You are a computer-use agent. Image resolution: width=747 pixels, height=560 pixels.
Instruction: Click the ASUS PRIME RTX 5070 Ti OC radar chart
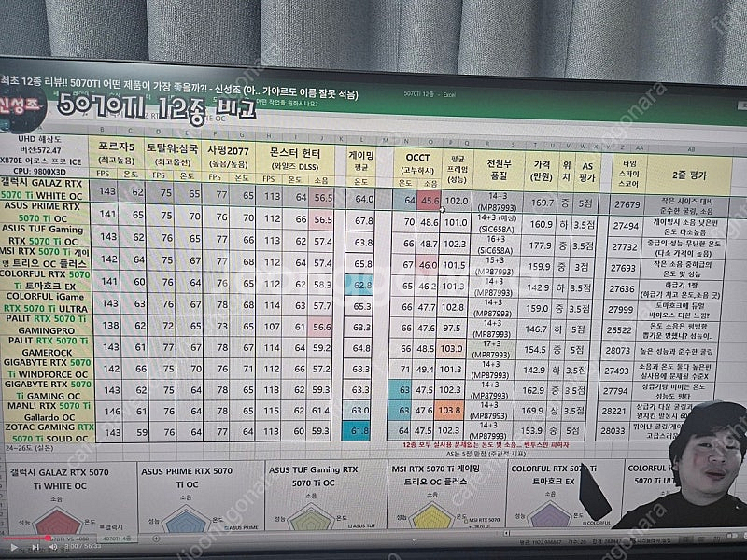click(x=187, y=521)
